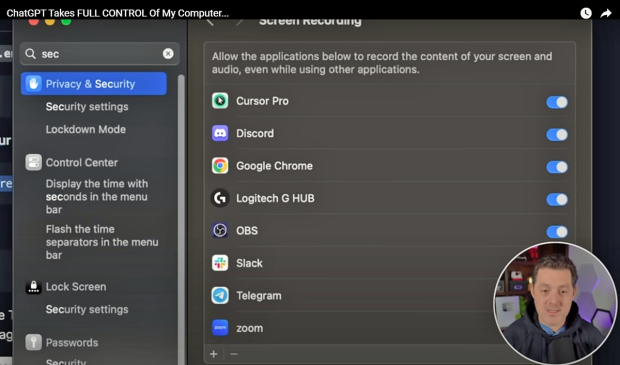The height and width of the screenshot is (365, 620).
Task: Open Lockdown Mode search result
Action: [86, 129]
